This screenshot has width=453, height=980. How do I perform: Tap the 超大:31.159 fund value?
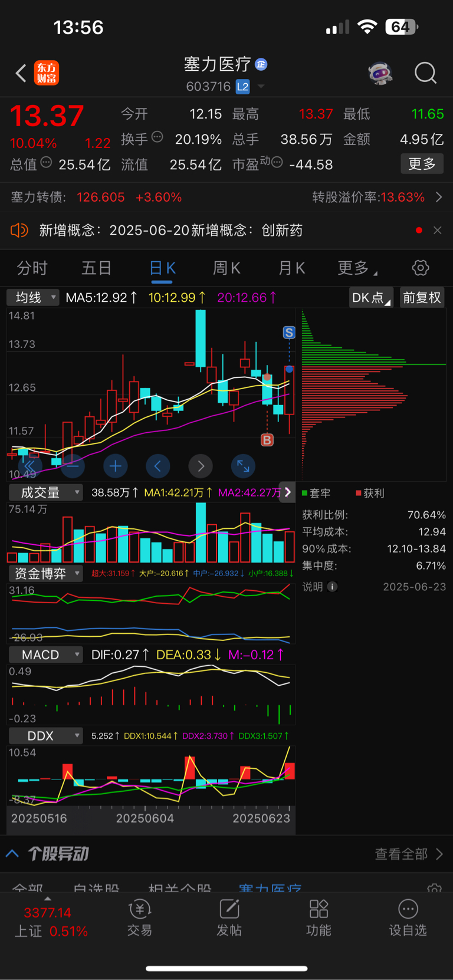(x=113, y=573)
